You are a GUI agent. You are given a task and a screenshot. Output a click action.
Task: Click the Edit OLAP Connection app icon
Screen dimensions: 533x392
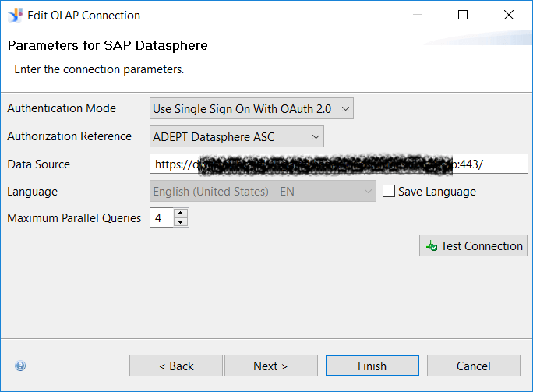(x=15, y=16)
